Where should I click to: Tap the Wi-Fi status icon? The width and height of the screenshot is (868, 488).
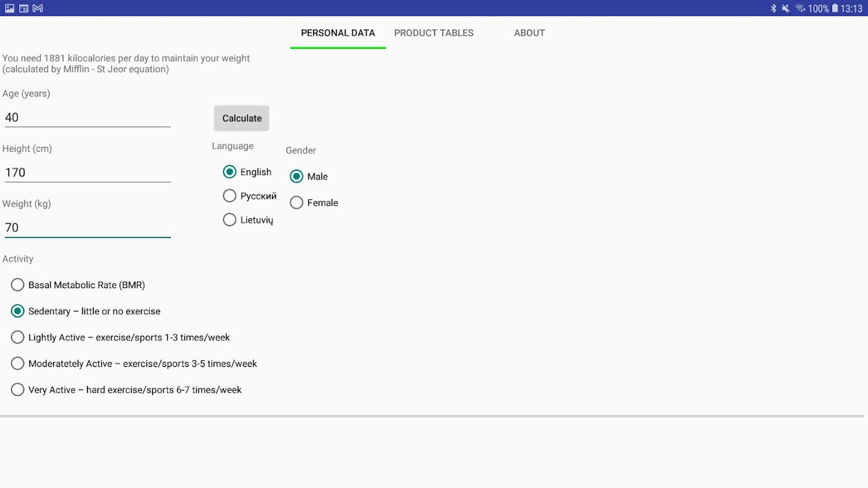(x=800, y=9)
